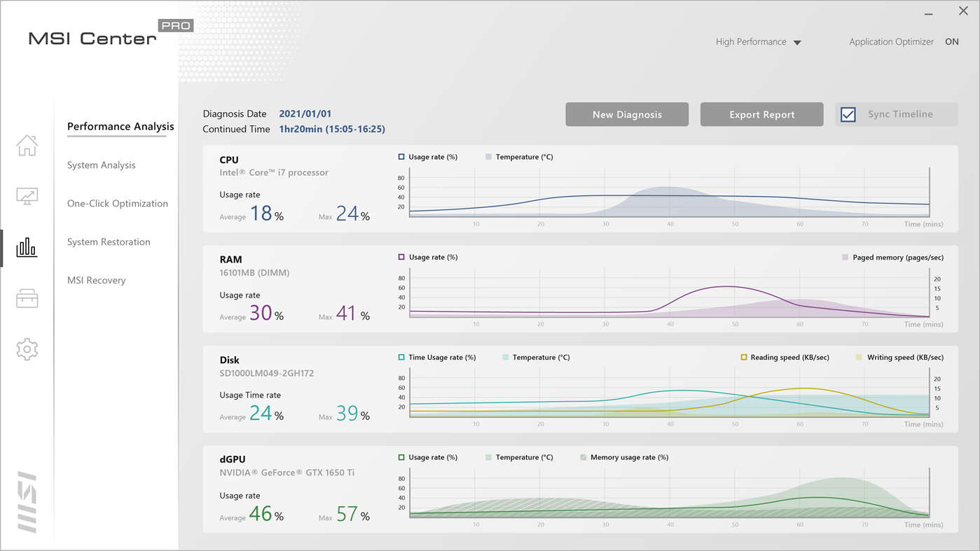Click the MSI Center PRO logo
Screen dimensions: 980x551
tap(110, 35)
